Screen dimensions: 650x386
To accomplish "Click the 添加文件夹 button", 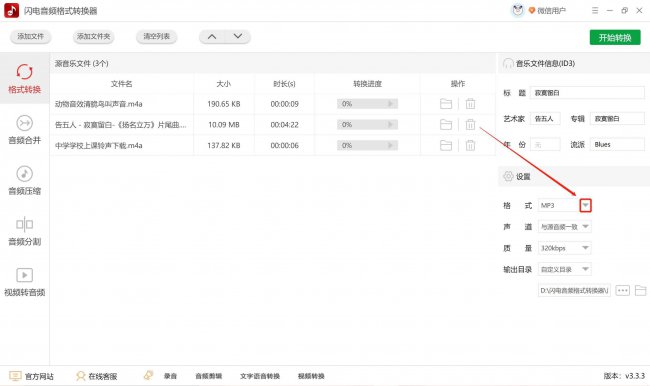I will coord(93,36).
